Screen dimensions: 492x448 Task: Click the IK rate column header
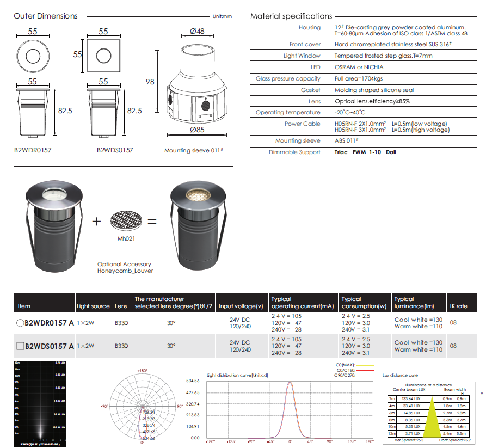(x=459, y=306)
